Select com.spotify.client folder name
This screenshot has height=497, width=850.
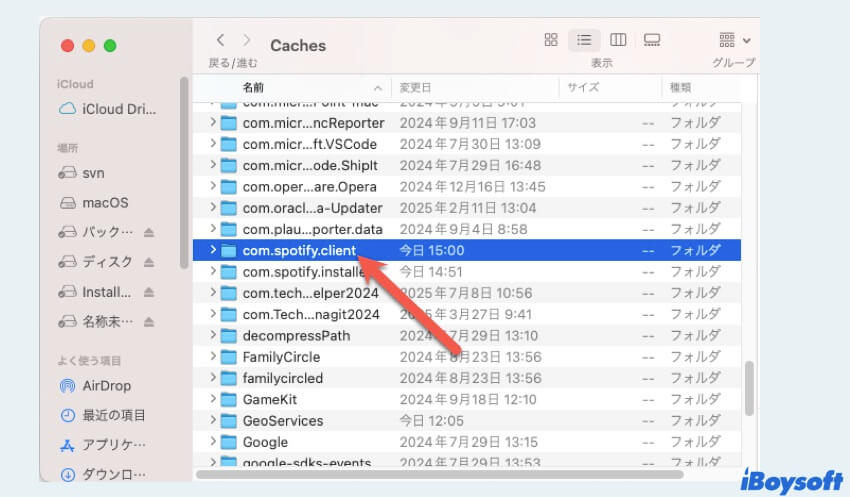(299, 250)
